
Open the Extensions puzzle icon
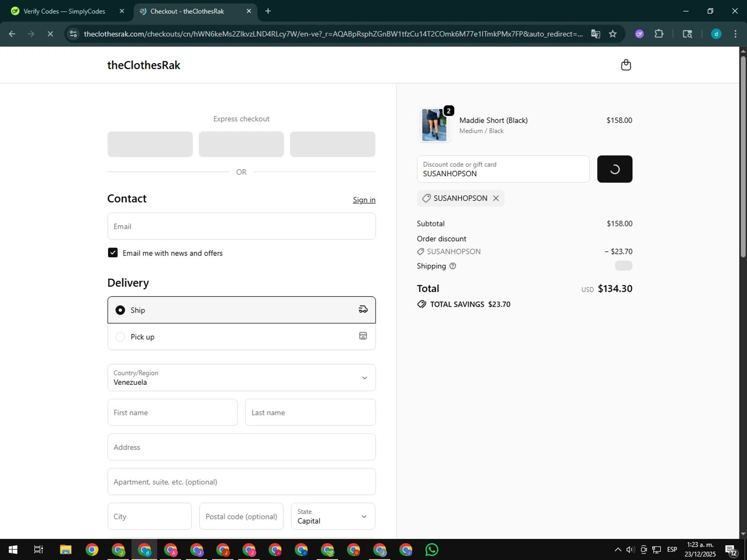coord(659,34)
